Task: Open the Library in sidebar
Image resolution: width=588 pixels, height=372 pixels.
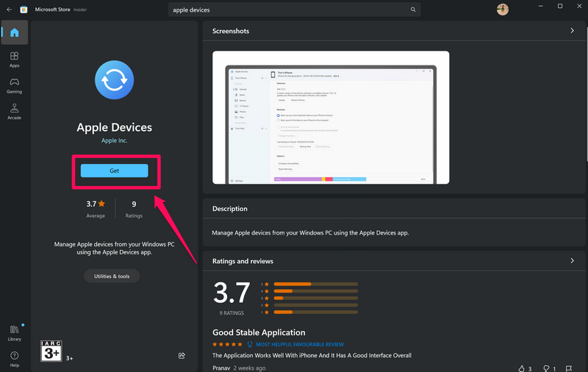Action: click(x=15, y=332)
